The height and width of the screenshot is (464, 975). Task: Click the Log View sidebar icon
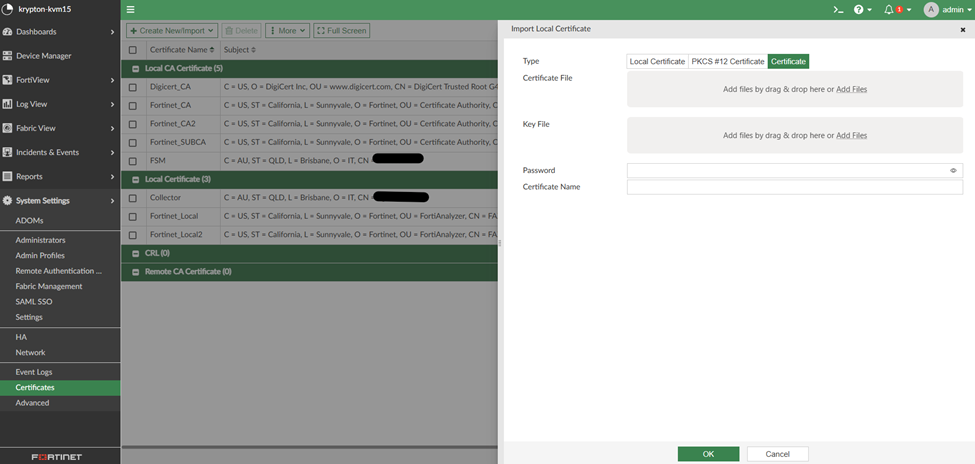point(7,104)
